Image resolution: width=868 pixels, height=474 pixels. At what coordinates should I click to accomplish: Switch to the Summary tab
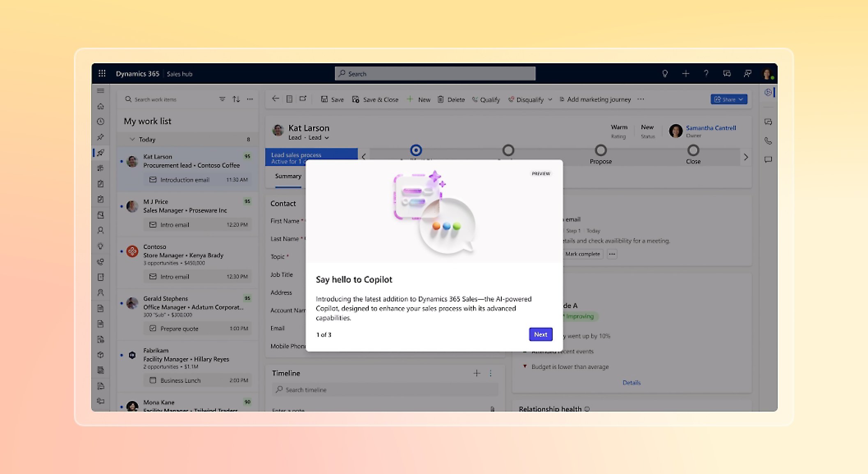tap(287, 176)
